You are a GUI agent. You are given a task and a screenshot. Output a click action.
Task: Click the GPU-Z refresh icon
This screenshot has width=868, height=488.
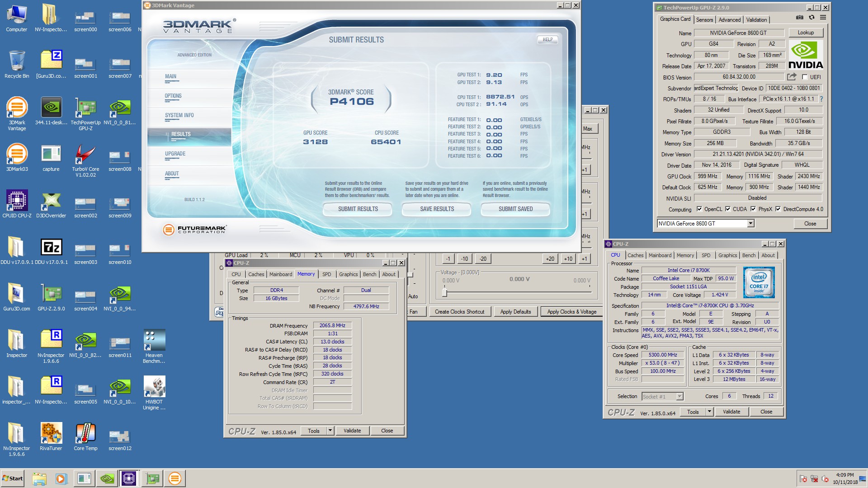tap(811, 17)
